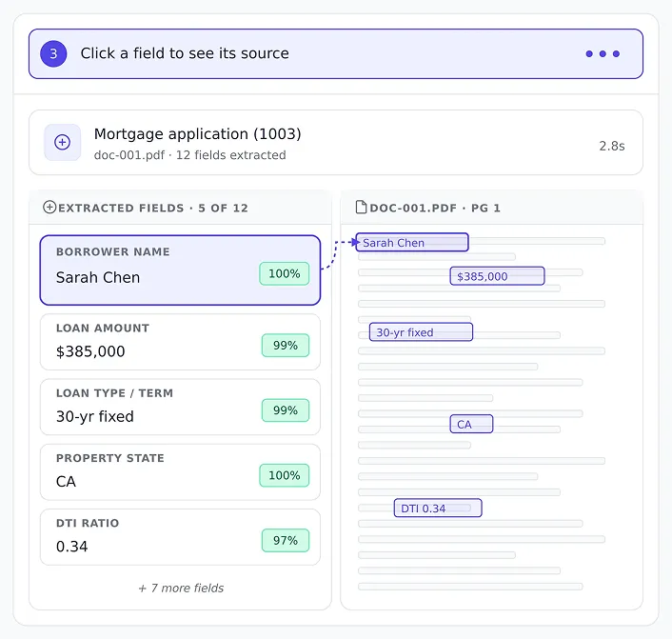The width and height of the screenshot is (672, 639).
Task: Click the 'Click a field to see its source' text
Action: click(185, 53)
